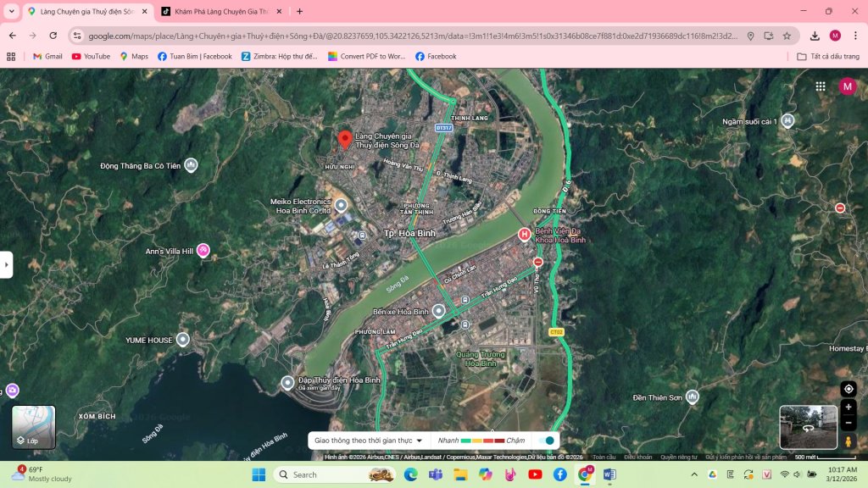
Task: Click the address bar URL field
Action: click(413, 36)
